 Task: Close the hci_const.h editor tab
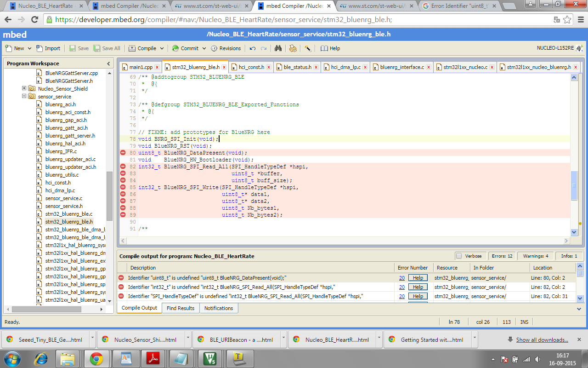coord(269,67)
